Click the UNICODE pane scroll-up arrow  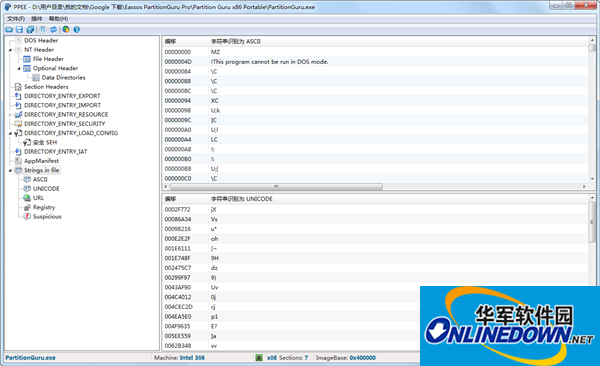592,198
